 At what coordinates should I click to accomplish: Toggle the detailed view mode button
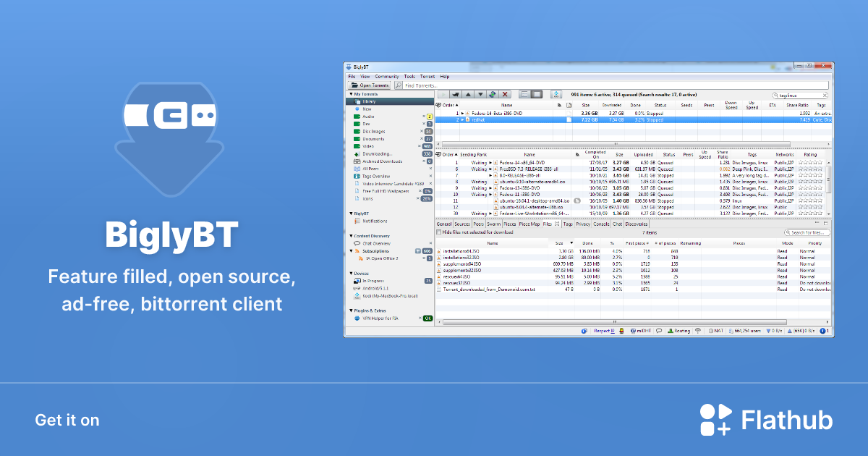(536, 94)
